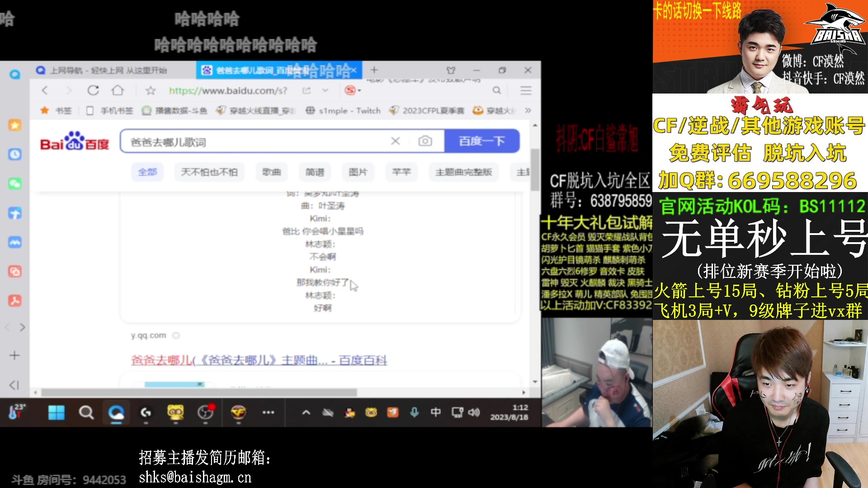Open the browser home page icon
Viewport: 868px width, 488px height.
(x=118, y=90)
